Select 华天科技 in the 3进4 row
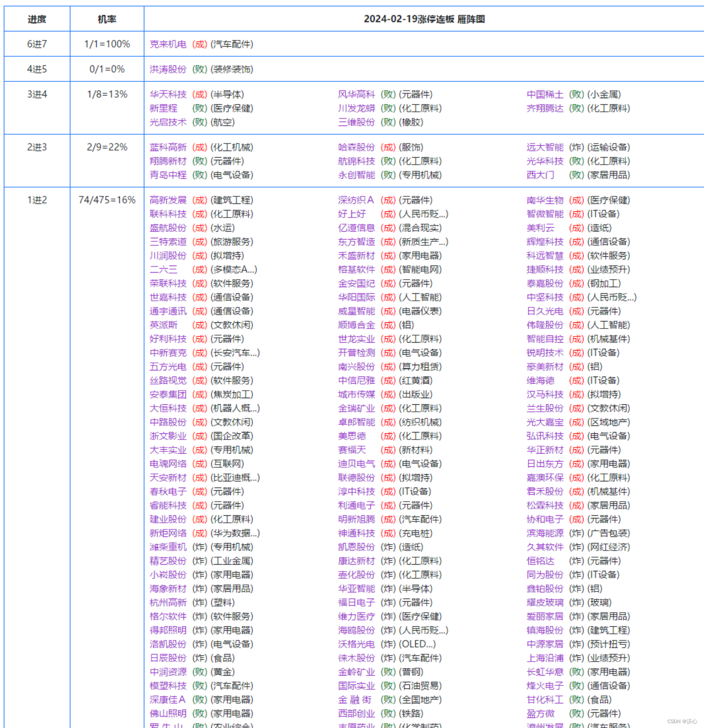This screenshot has height=728, width=704. click(x=168, y=94)
